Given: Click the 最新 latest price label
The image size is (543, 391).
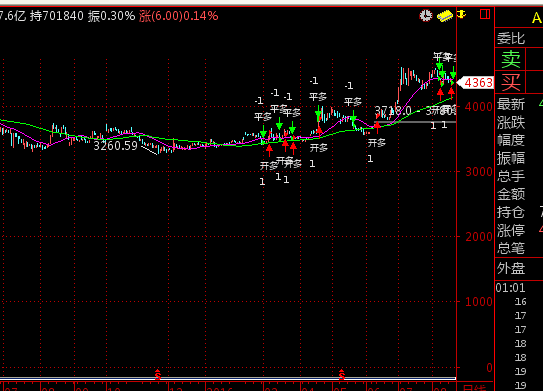Looking at the screenshot, I should coord(511,104).
